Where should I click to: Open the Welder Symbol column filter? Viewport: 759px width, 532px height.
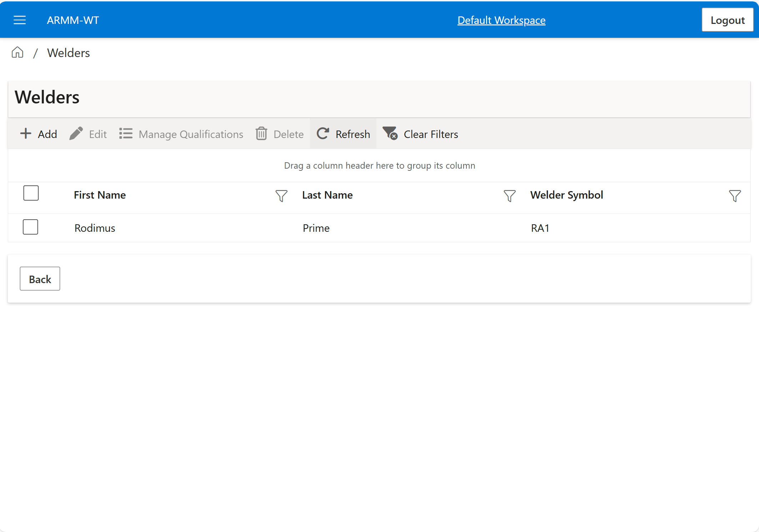(x=735, y=196)
